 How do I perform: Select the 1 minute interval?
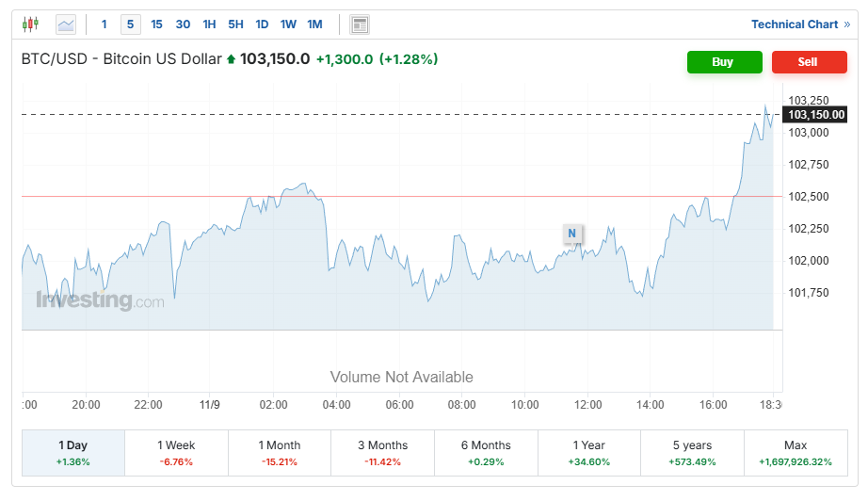point(104,24)
